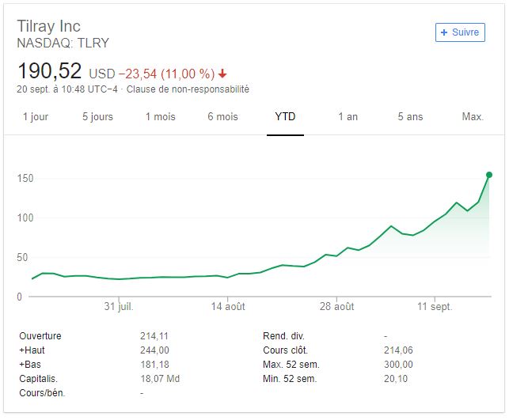Switch to the 5 jours tab
This screenshot has height=420, width=509.
(x=97, y=116)
